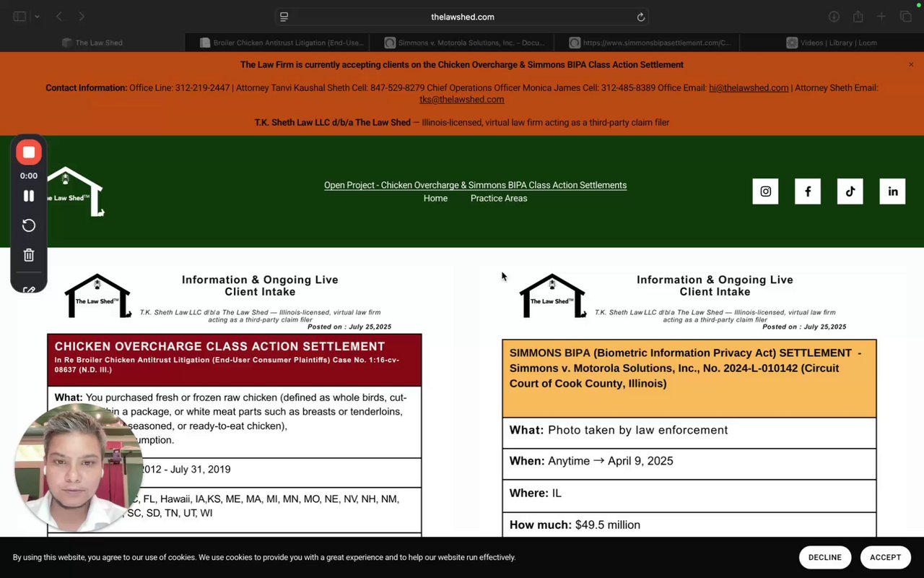The image size is (924, 578).
Task: Click left flyer's Law Shed logo
Action: 98,296
